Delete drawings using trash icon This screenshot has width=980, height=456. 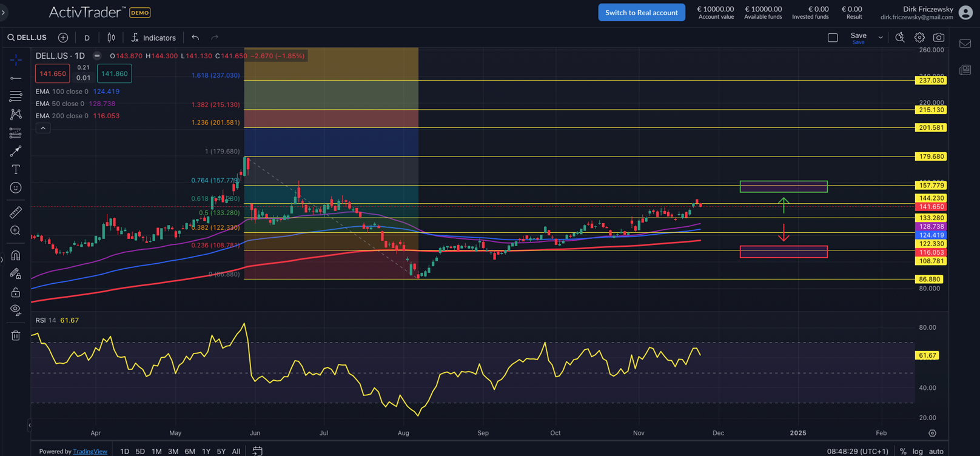[16, 335]
